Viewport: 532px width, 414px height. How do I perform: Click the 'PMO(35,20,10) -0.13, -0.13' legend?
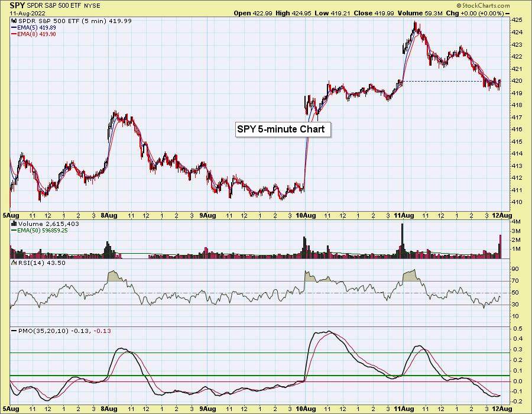coord(64,331)
